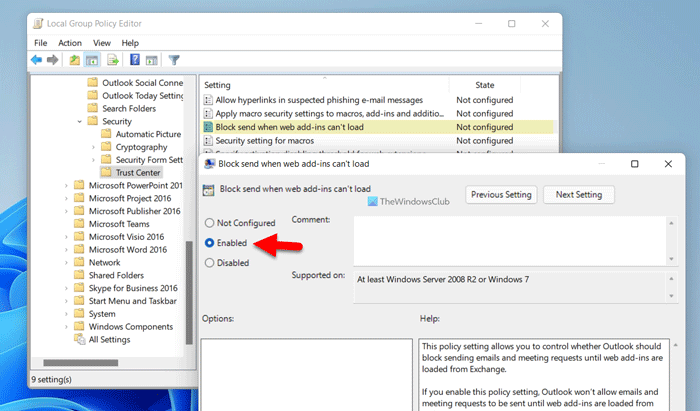Click the Network folder icon

(x=79, y=262)
